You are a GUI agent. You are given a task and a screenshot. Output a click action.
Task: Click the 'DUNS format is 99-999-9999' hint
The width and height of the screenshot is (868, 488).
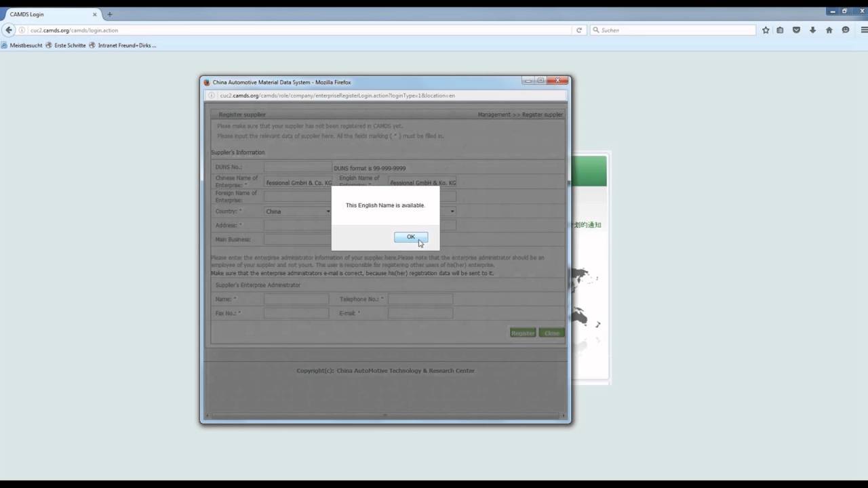click(x=370, y=168)
